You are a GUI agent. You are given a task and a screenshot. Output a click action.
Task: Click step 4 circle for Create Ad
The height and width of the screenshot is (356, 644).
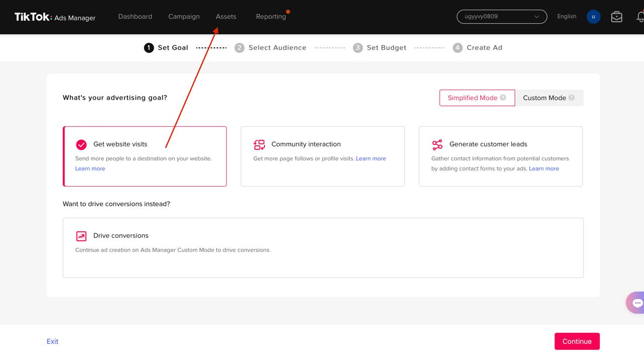click(x=457, y=48)
